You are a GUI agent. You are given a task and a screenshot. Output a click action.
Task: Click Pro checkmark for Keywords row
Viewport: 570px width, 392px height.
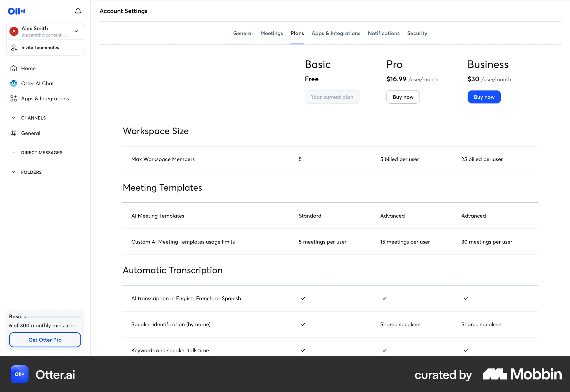coord(384,350)
